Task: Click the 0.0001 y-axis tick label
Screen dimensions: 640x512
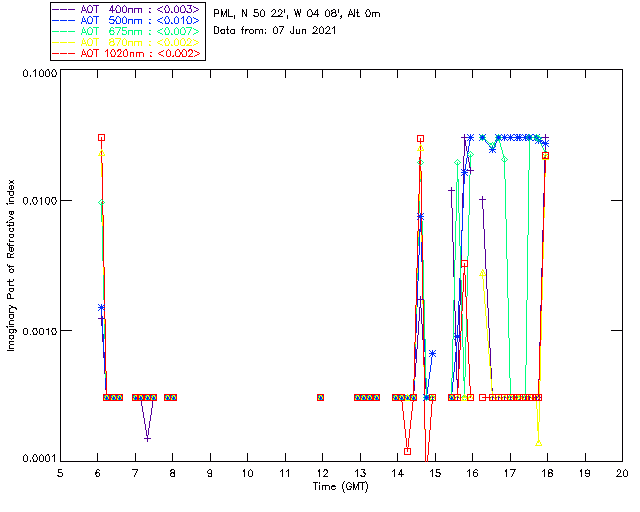Action: coord(39,458)
